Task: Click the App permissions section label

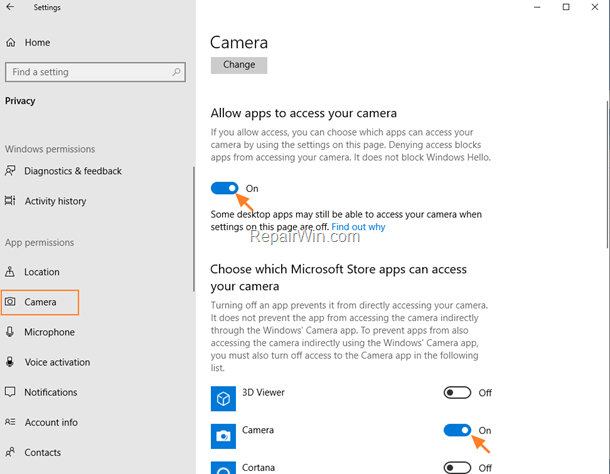Action: coord(39,242)
